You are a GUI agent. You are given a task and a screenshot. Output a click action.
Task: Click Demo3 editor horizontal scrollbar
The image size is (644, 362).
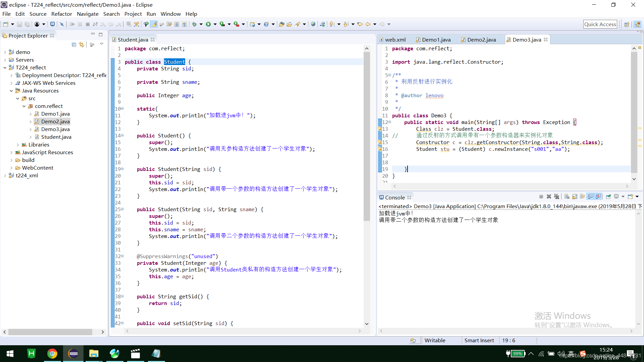(x=510, y=186)
